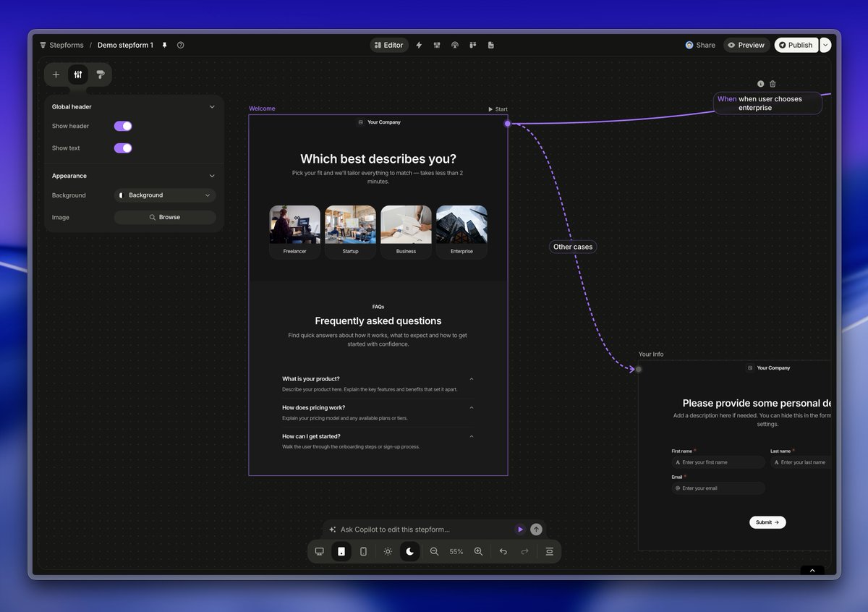Viewport: 868px width, 612px height.
Task: Open the paint roller theme panel
Action: pos(101,75)
